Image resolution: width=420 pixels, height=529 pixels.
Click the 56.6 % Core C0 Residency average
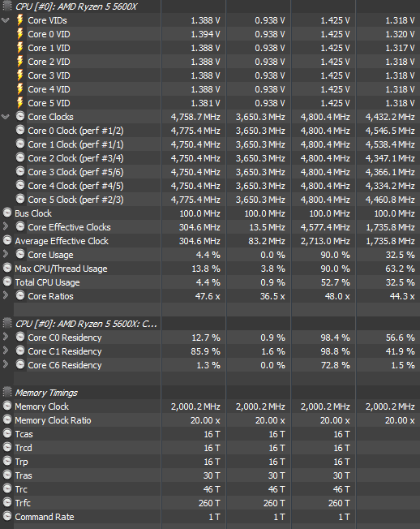400,338
